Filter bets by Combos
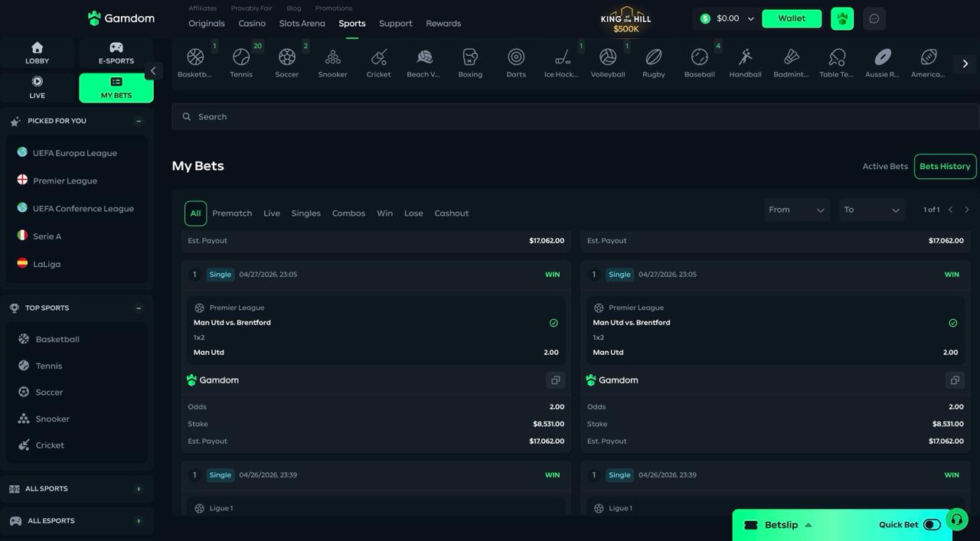Image resolution: width=980 pixels, height=541 pixels. click(348, 213)
